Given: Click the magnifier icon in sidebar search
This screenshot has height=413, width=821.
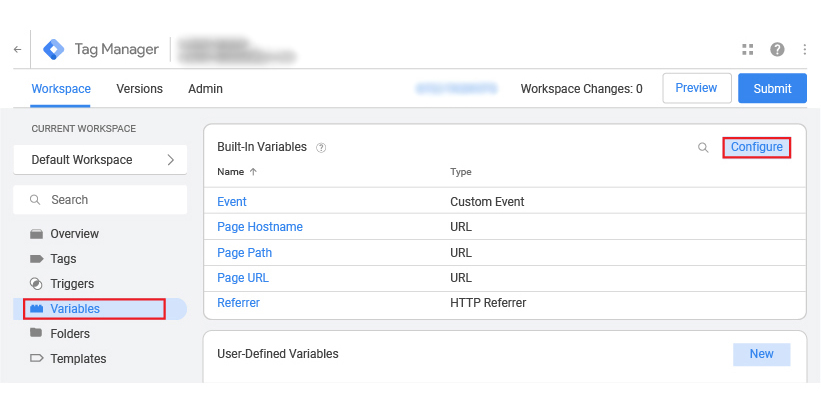Looking at the screenshot, I should coord(35,200).
